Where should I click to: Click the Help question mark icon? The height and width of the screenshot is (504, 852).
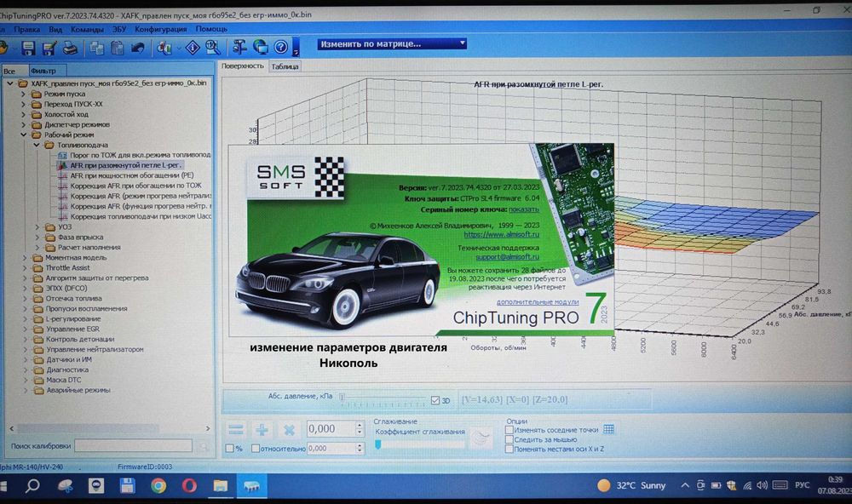pos(281,48)
